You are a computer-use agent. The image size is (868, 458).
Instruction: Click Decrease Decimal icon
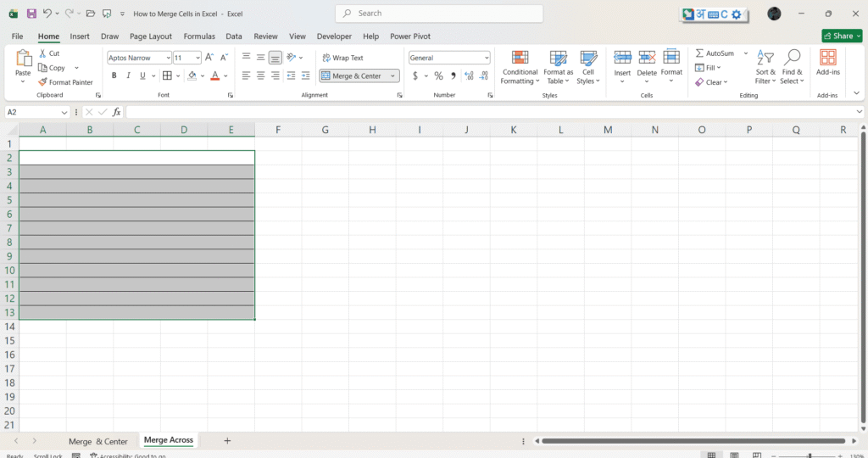coord(484,75)
